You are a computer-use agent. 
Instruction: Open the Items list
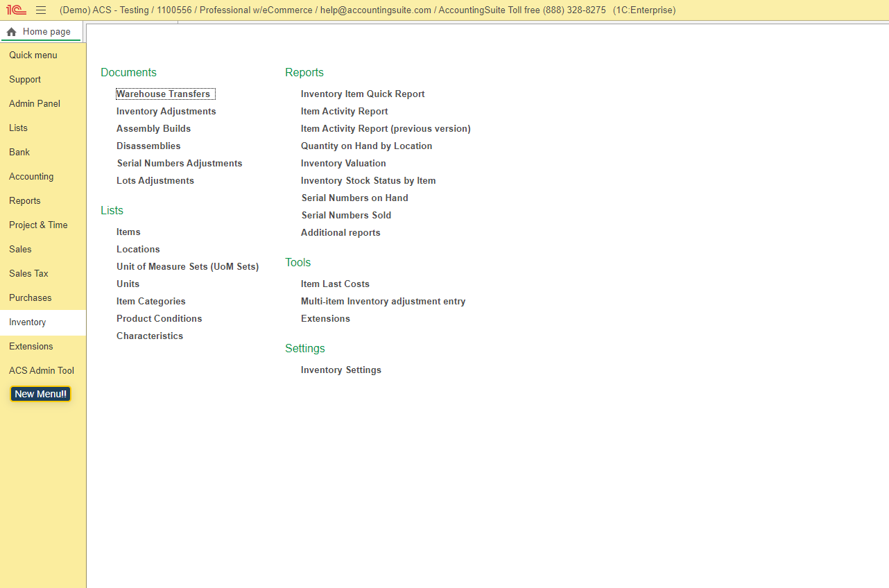128,232
